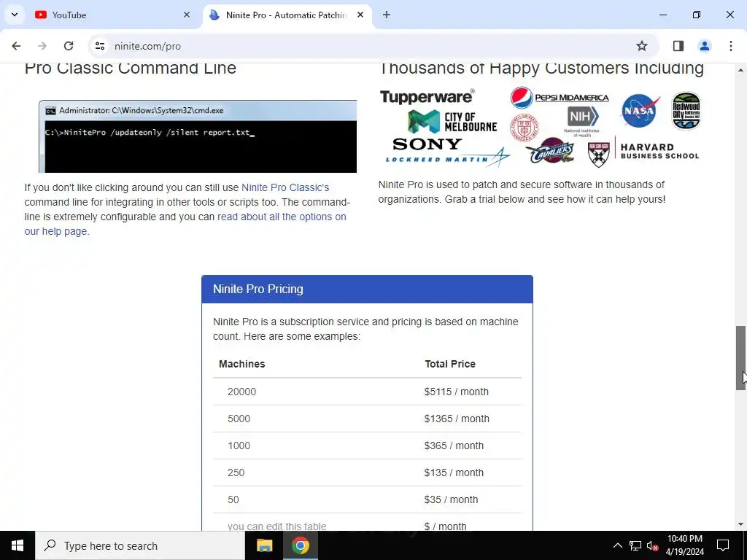
Task: Click the Sony logo
Action: tap(427, 144)
